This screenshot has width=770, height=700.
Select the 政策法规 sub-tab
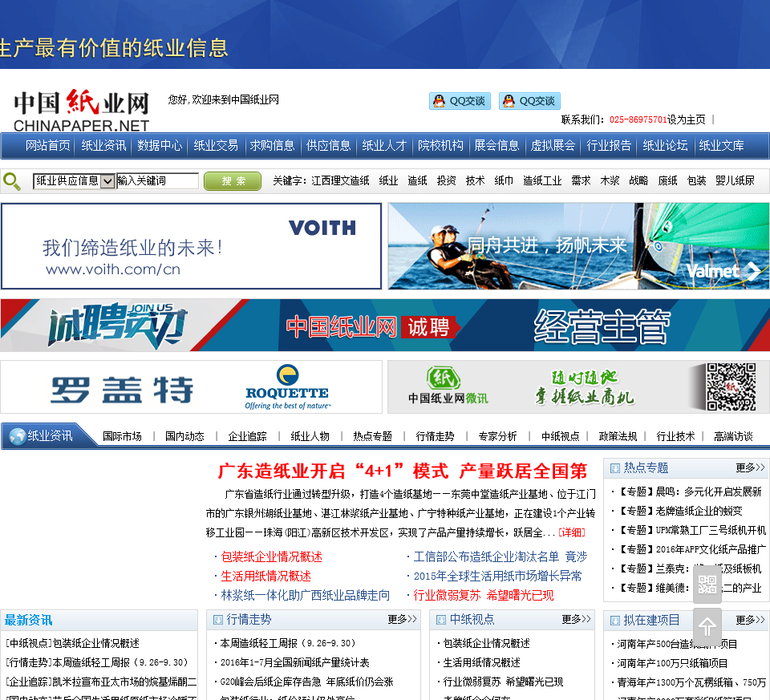[618, 436]
